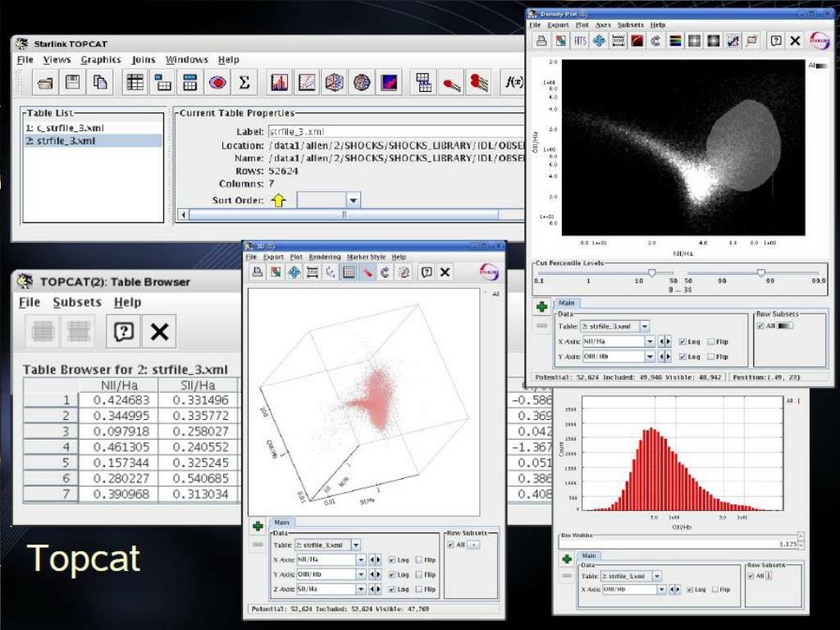Click the yellow sort direction arrow button
Viewport: 840px width, 630px height.
[x=279, y=200]
